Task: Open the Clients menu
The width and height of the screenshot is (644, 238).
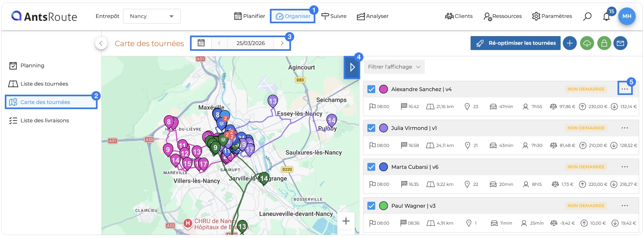Action: point(459,16)
